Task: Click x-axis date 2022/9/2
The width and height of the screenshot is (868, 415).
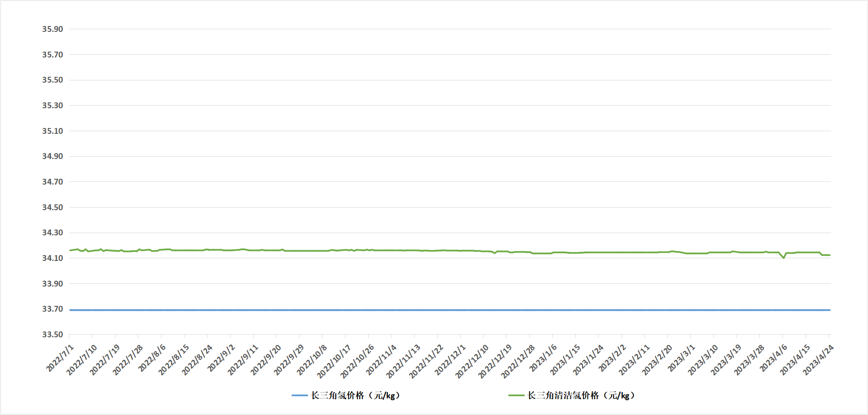Action: click(221, 358)
